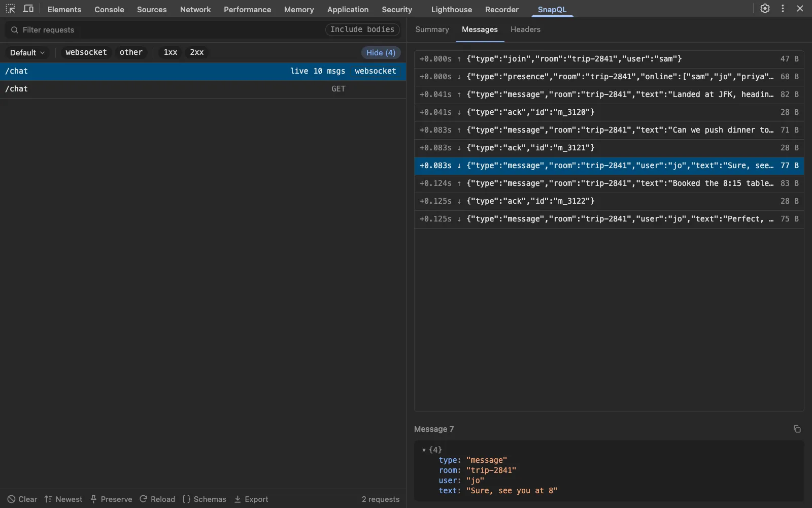Sort requests by Newest first
Screen dimensions: 812x508
click(63, 499)
